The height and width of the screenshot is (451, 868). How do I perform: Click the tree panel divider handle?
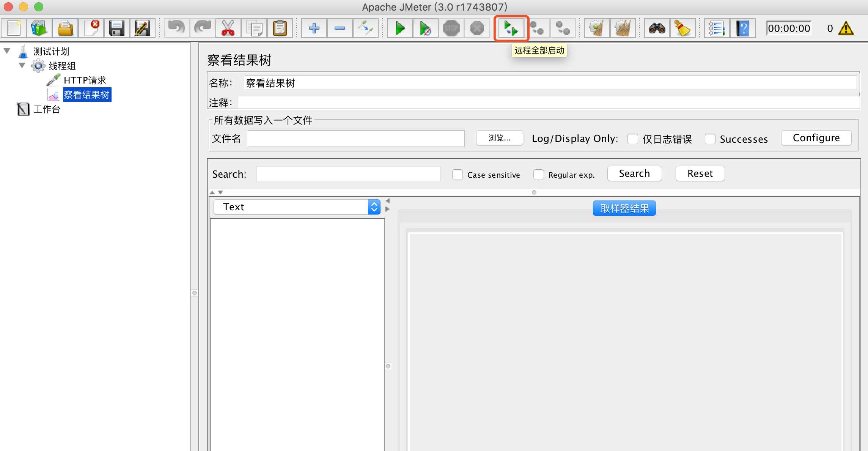pyautogui.click(x=195, y=293)
